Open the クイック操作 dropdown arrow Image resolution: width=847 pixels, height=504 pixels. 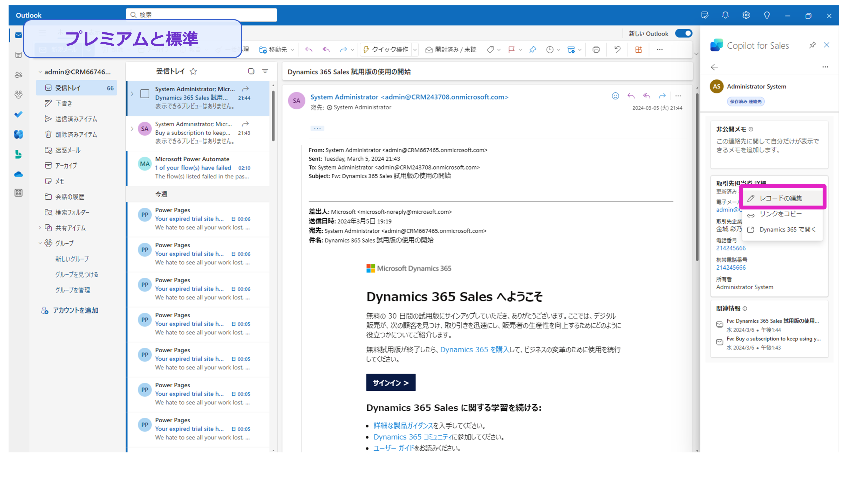415,50
